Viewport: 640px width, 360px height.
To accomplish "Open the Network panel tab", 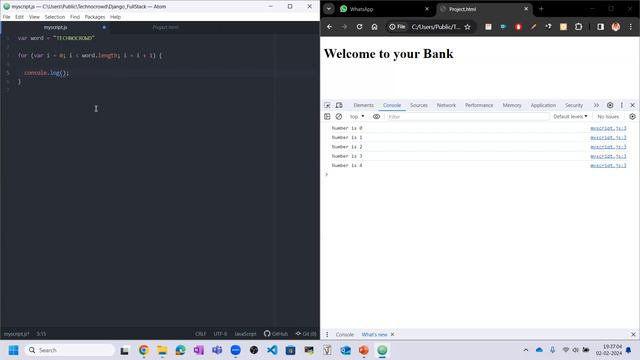I will click(446, 105).
